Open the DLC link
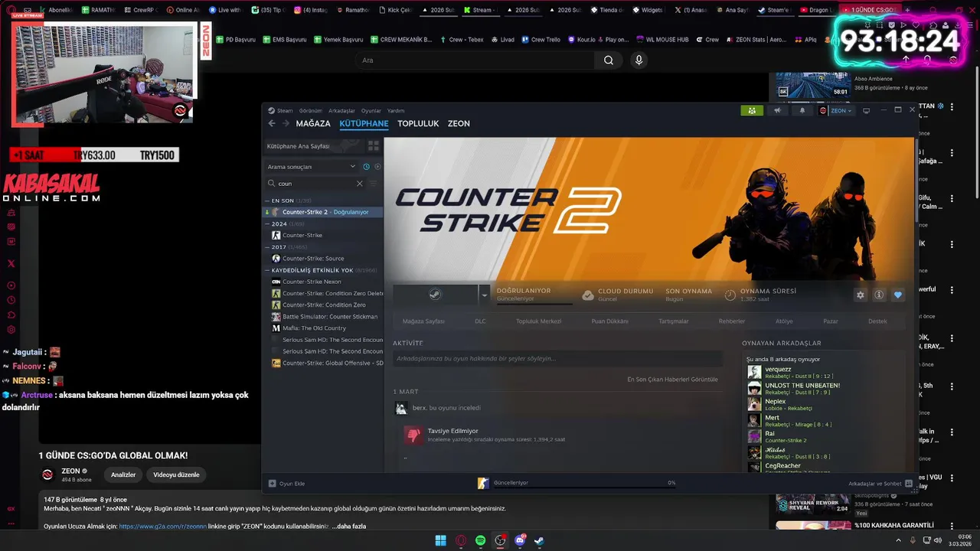Image resolution: width=980 pixels, height=551 pixels. (480, 321)
